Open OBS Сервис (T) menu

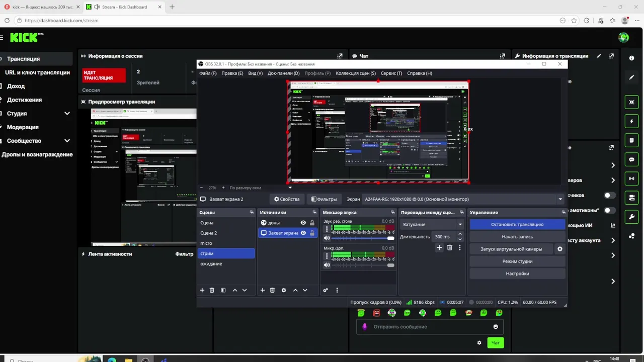(391, 73)
